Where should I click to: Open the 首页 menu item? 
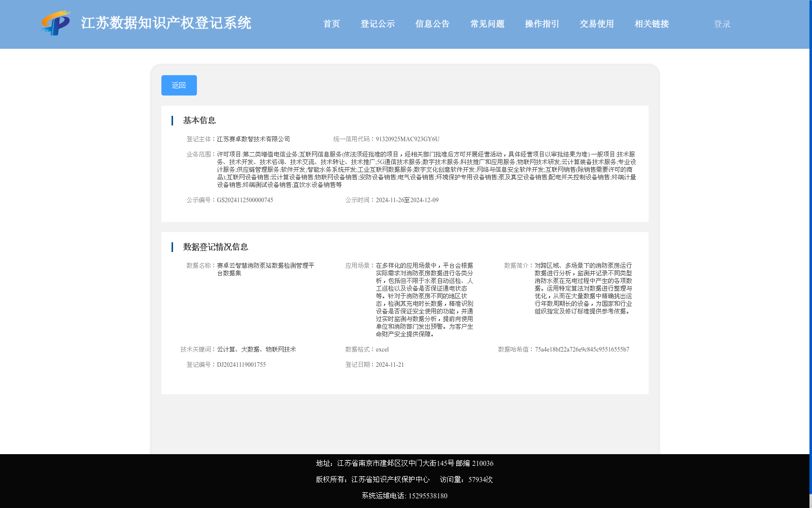click(331, 24)
